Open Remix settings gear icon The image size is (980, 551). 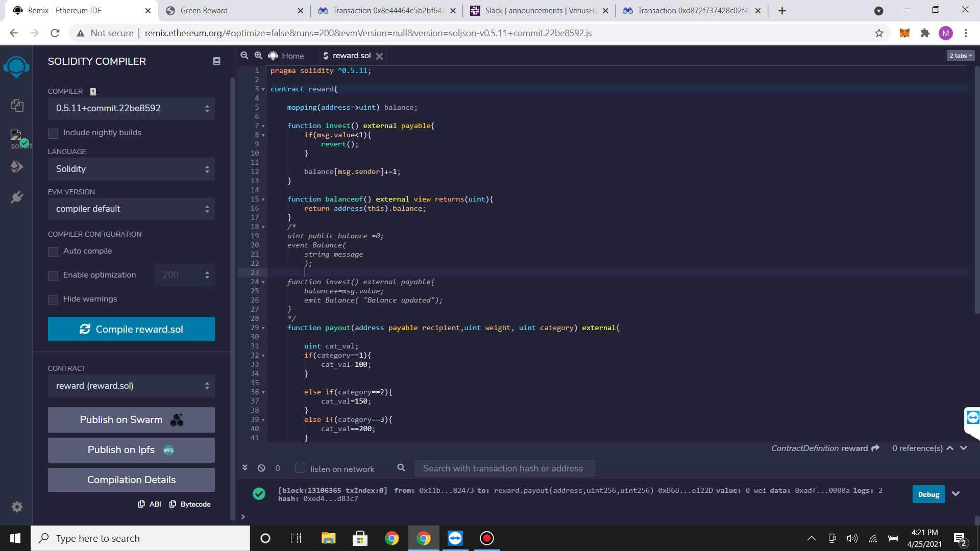pos(17,507)
